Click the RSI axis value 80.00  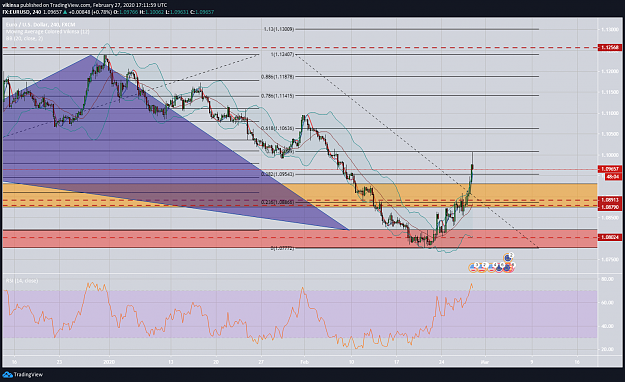pyautogui.click(x=607, y=279)
